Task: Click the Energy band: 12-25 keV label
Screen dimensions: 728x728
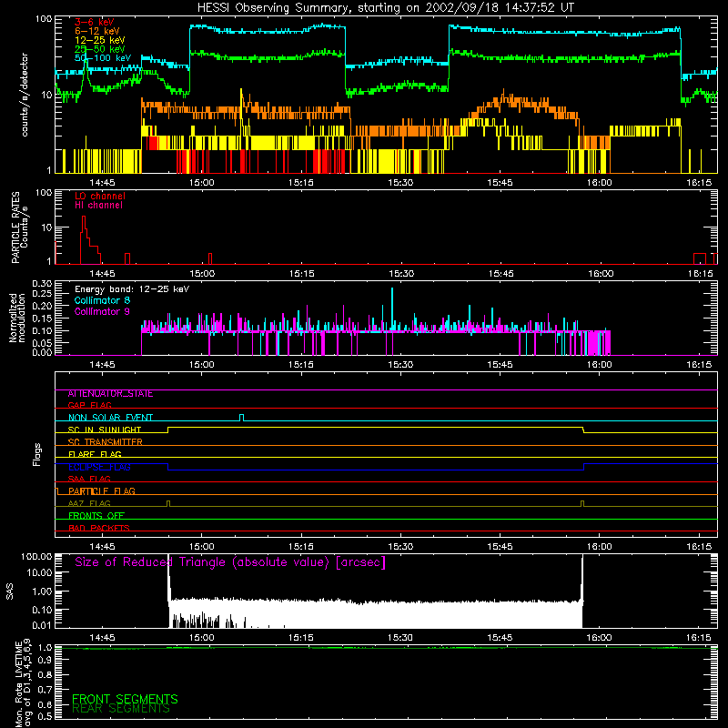Action: pyautogui.click(x=132, y=289)
